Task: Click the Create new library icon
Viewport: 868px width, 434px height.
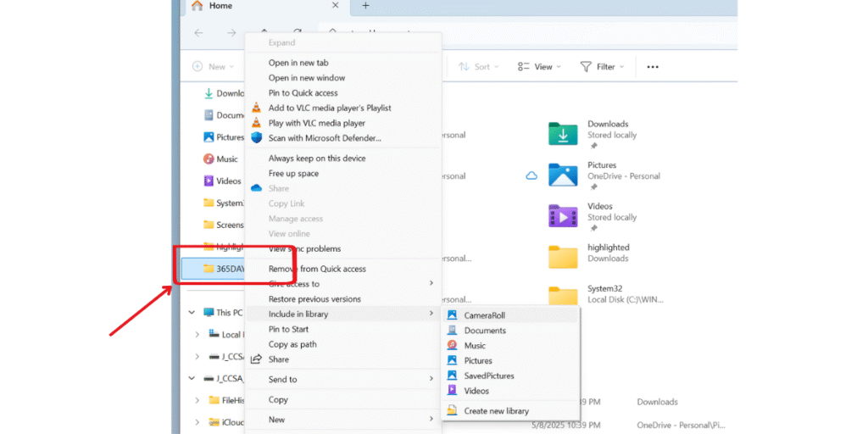Action: (453, 411)
